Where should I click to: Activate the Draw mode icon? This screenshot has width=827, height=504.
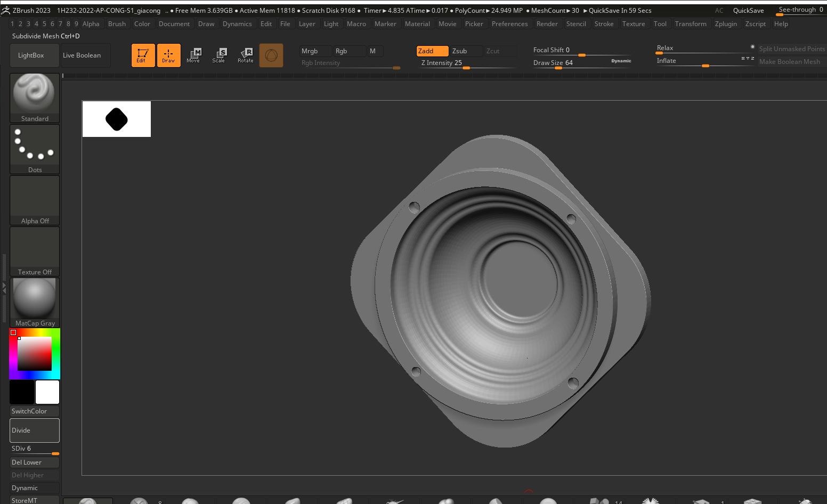coord(168,55)
